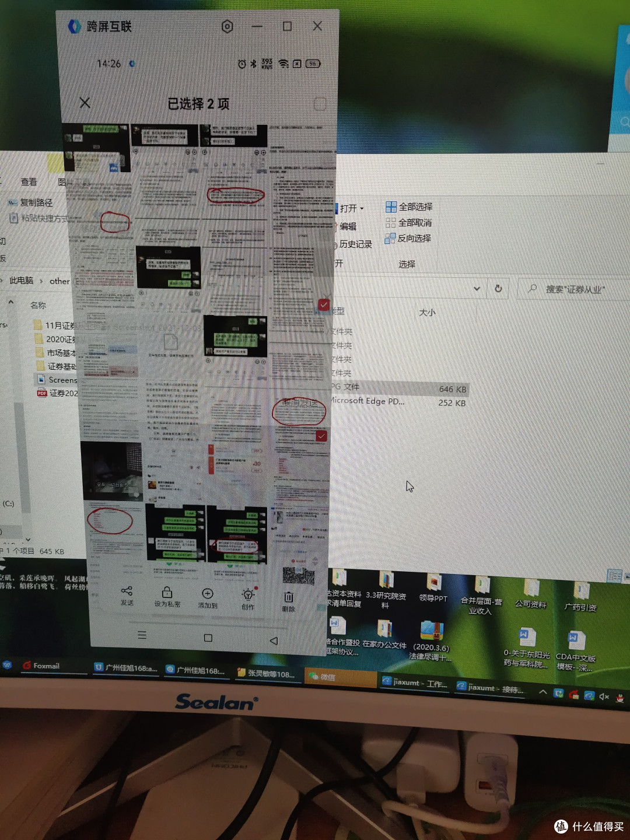Tap the 发送 share icon in phone gallery
This screenshot has height=840, width=630.
coord(127,591)
